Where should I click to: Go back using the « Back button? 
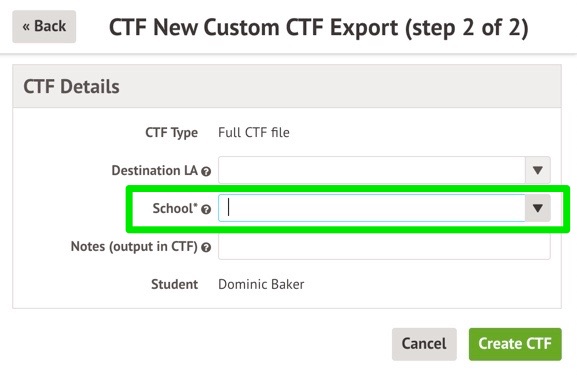(x=44, y=26)
